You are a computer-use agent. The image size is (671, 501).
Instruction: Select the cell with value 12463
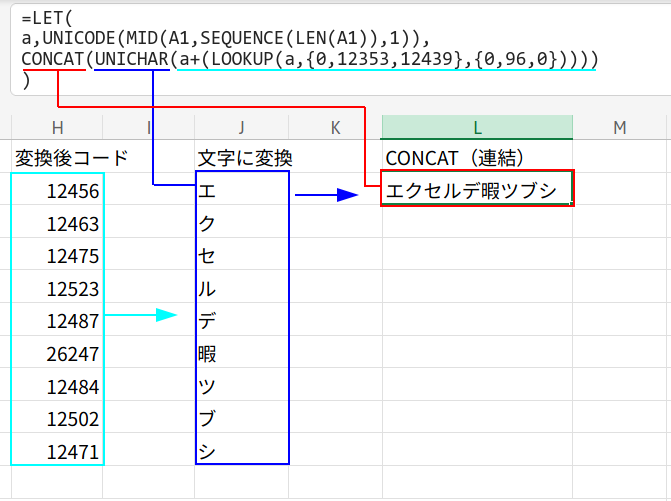coord(58,223)
